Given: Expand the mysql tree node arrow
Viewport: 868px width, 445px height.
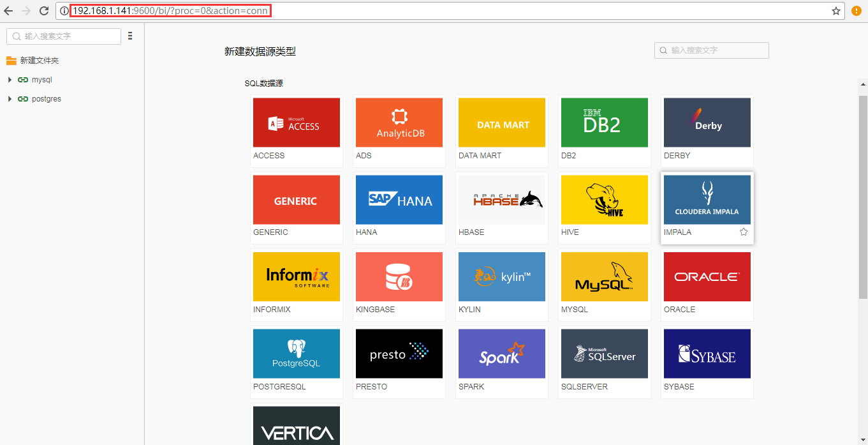Looking at the screenshot, I should point(10,80).
